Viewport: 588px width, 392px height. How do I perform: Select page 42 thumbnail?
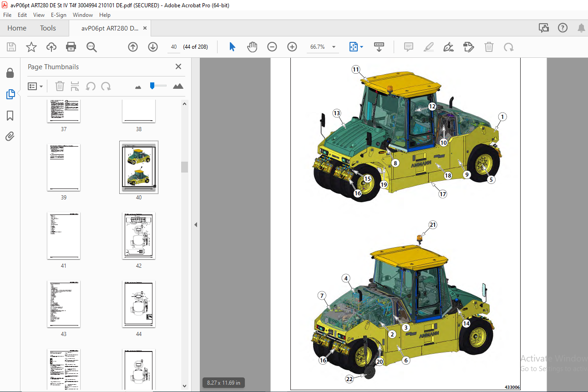coord(139,236)
